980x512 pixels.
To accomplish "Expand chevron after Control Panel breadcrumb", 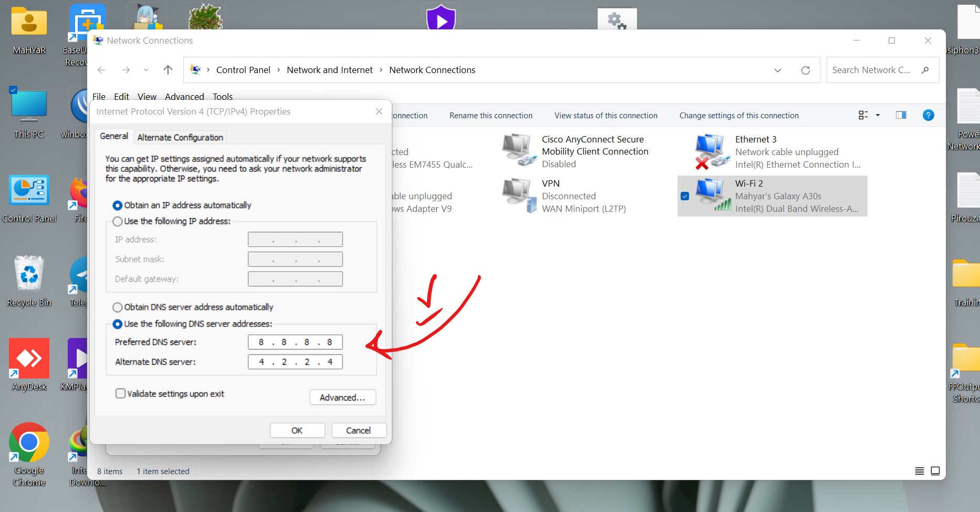I will click(x=279, y=70).
